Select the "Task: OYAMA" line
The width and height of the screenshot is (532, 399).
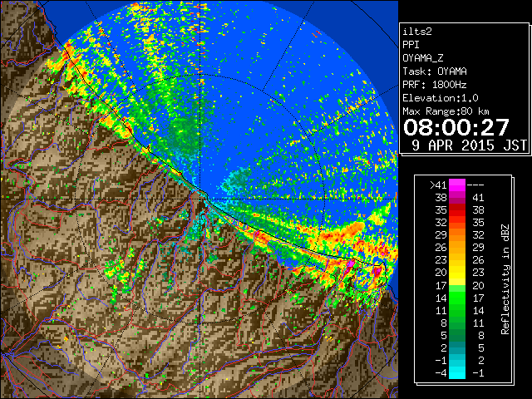[435, 71]
